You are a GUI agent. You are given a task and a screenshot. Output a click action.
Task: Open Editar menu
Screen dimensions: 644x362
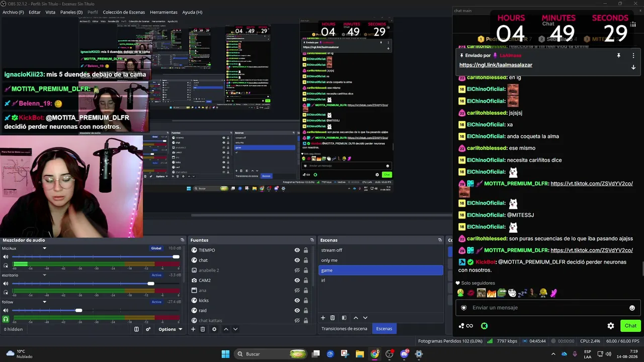(35, 12)
